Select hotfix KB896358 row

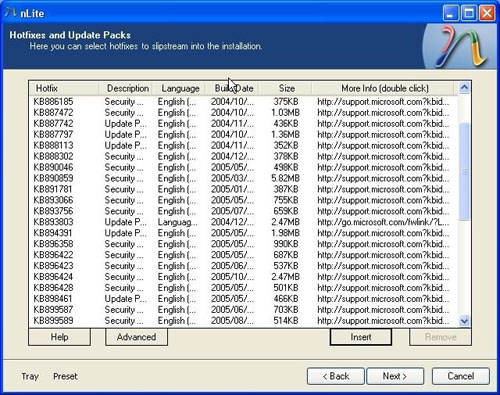point(243,244)
